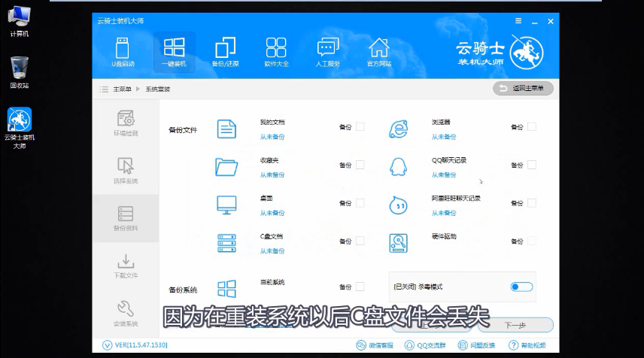This screenshot has width=644, height=358.
Task: Open 官方网站 link icon
Action: [378, 52]
